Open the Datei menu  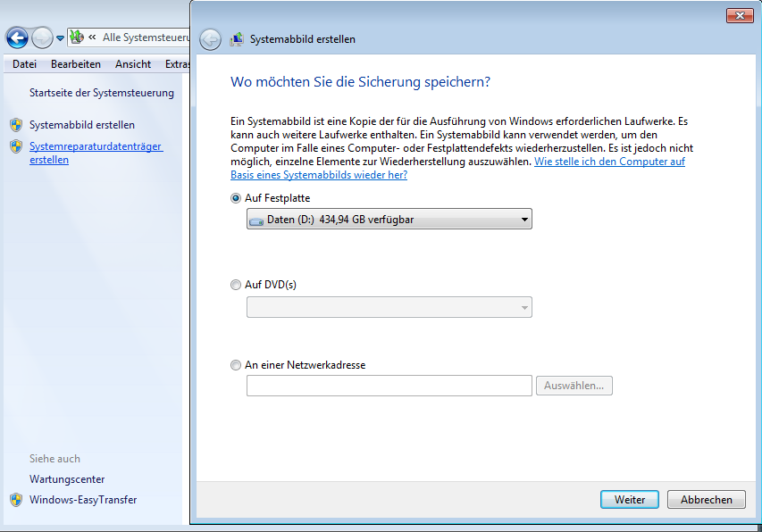(x=24, y=64)
